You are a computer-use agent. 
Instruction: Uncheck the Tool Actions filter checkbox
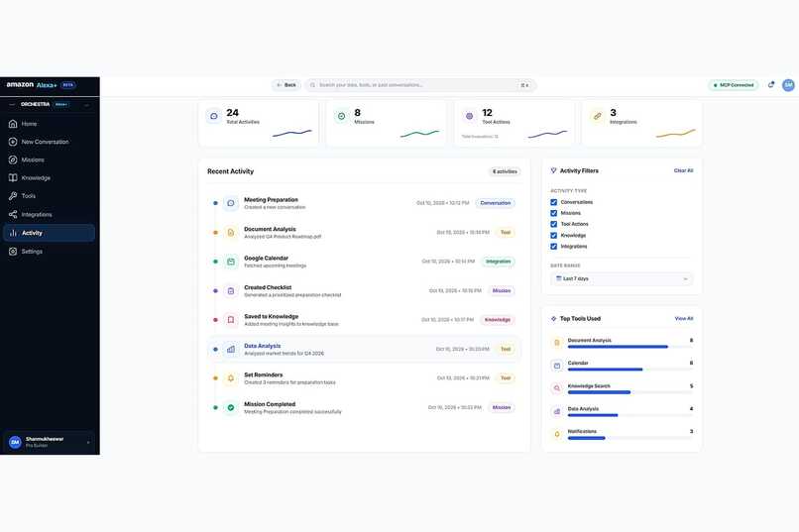(554, 224)
